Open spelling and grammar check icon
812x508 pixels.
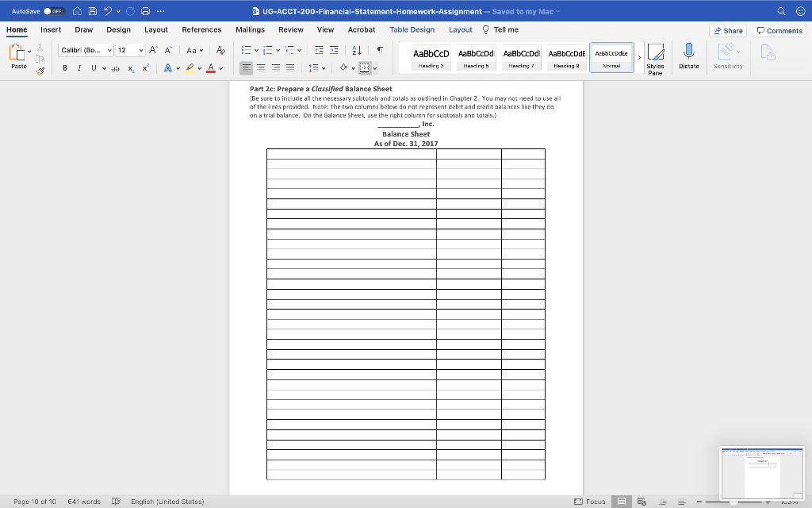click(116, 502)
